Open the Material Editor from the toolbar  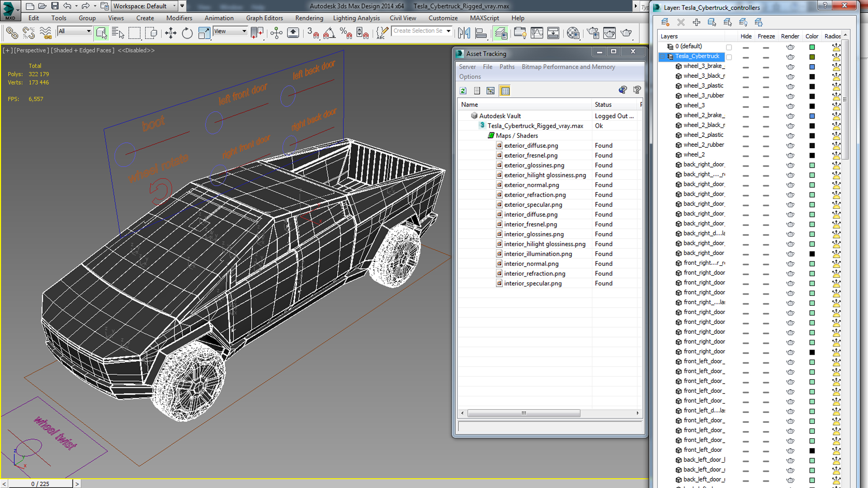573,33
